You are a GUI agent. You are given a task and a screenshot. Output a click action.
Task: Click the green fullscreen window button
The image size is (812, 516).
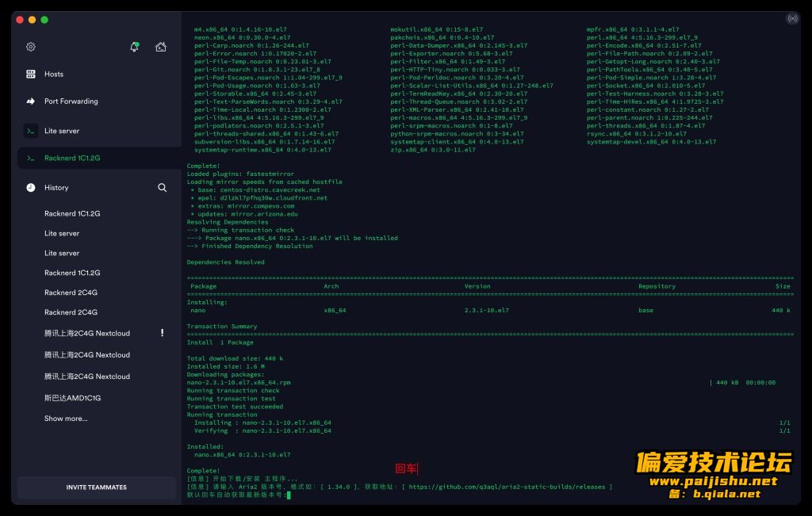pyautogui.click(x=44, y=20)
